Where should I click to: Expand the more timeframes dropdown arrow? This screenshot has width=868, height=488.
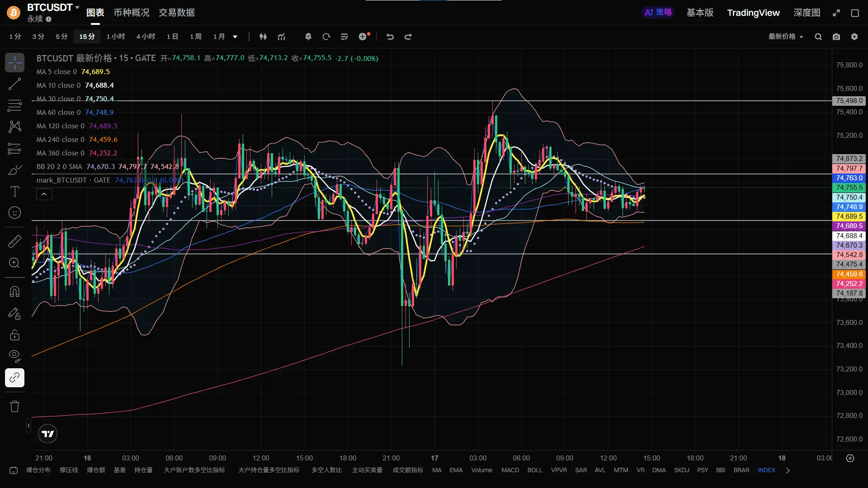[x=235, y=37]
